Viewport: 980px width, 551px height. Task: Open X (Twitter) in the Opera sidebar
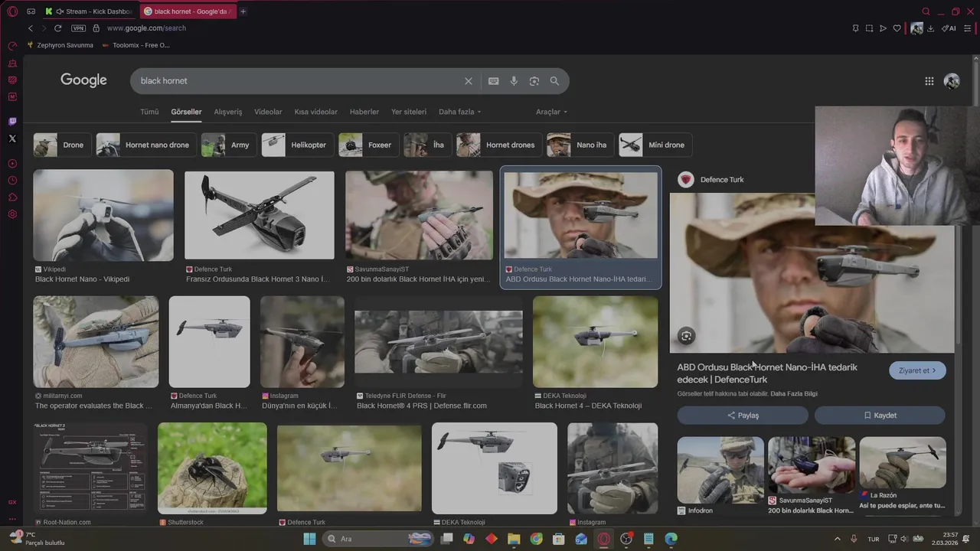pyautogui.click(x=12, y=139)
